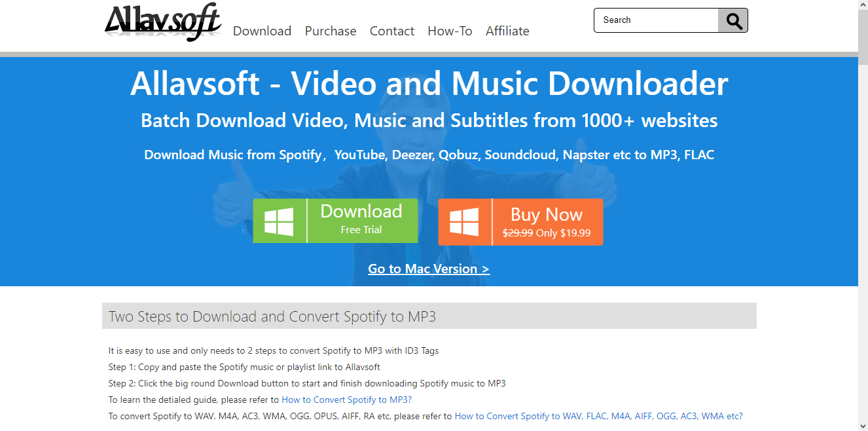
Task: Open the How-To menu item
Action: pyautogui.click(x=450, y=31)
